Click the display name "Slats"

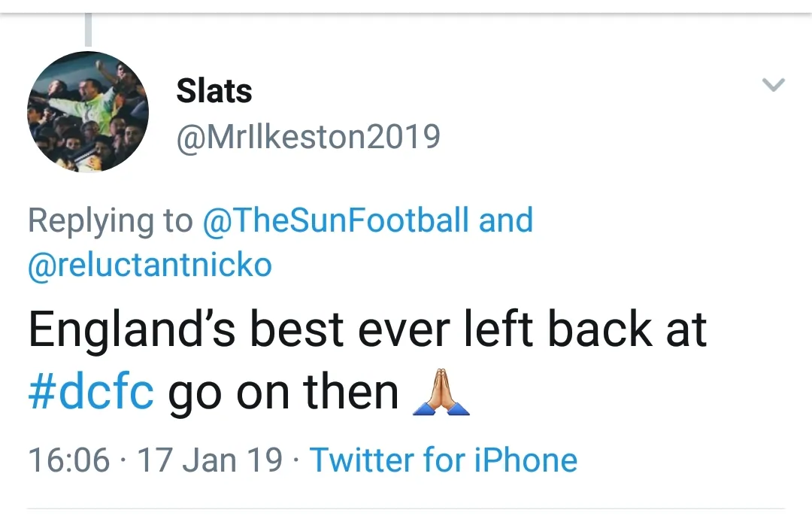point(214,91)
